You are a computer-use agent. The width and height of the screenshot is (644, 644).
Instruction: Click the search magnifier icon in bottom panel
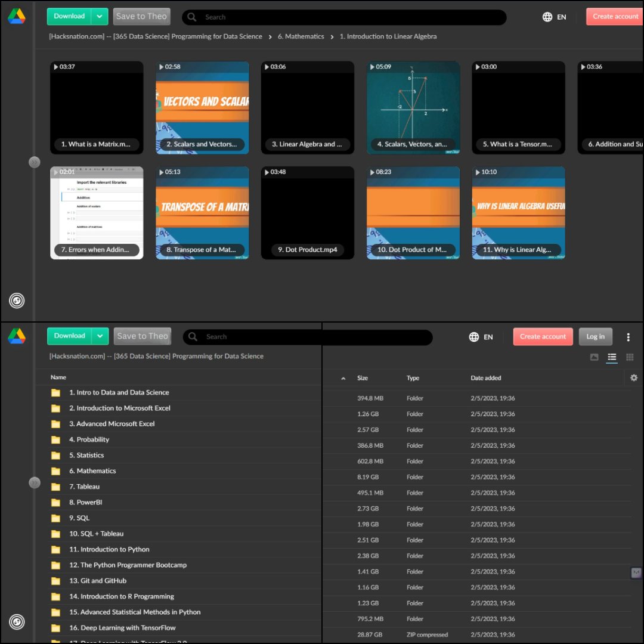(192, 337)
